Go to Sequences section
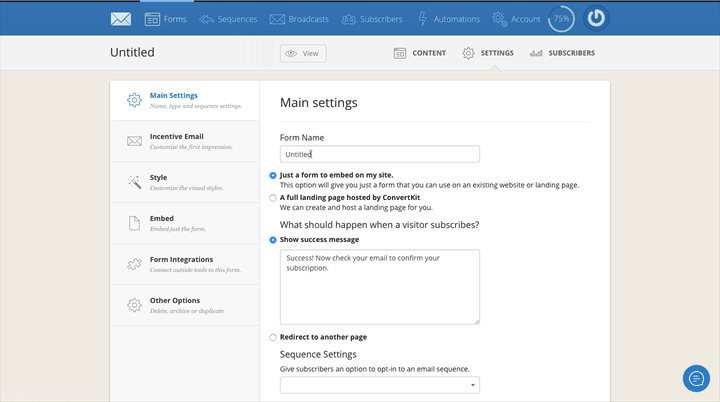Screen dimensions: 720x402 point(228,19)
